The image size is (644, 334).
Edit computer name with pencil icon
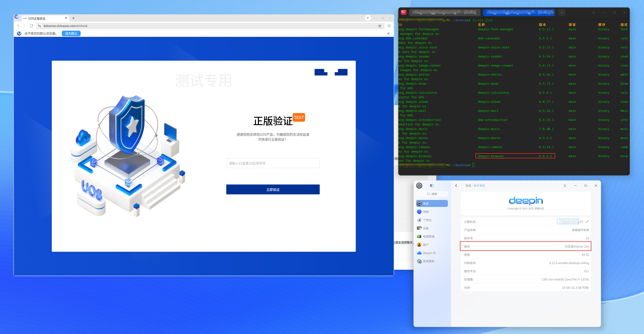click(x=587, y=222)
